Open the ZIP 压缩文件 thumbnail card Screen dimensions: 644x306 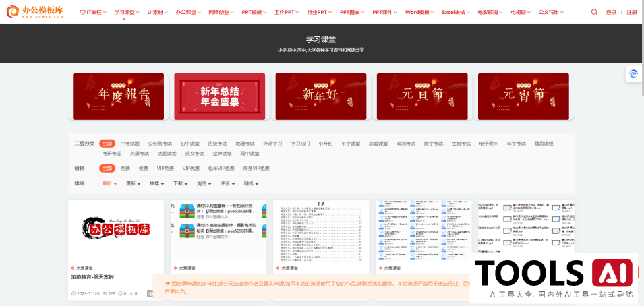coord(218,231)
